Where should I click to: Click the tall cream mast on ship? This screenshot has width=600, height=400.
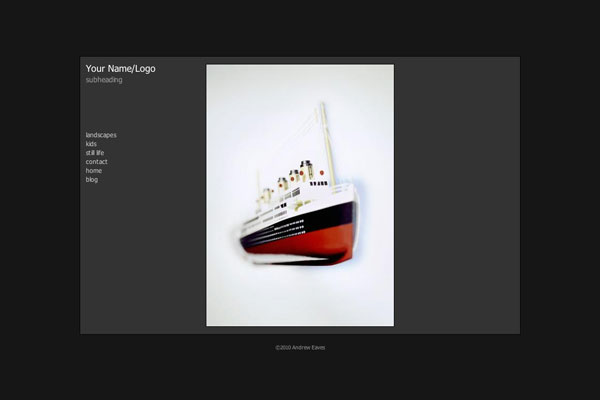tap(328, 145)
